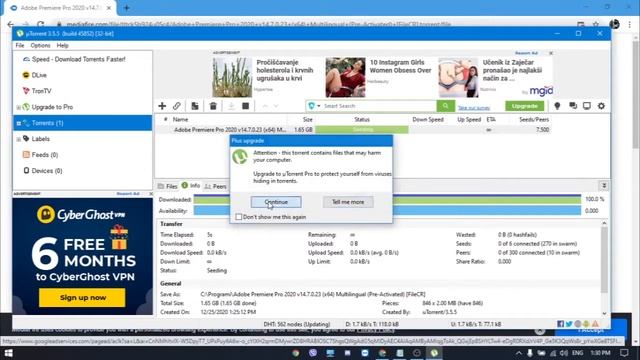This screenshot has width=640, height=360.
Task: Select TronTV in the sidebar
Action: point(42,91)
